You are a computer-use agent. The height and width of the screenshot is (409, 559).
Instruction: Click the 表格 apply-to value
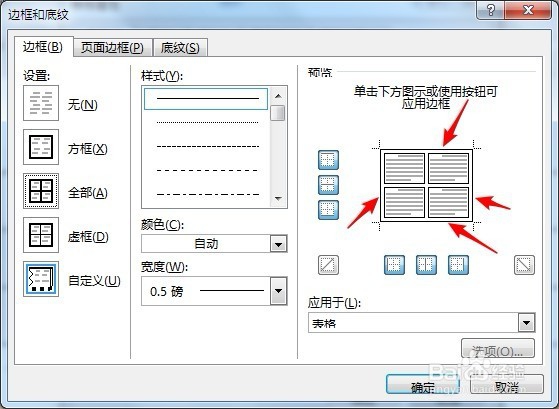tap(324, 323)
